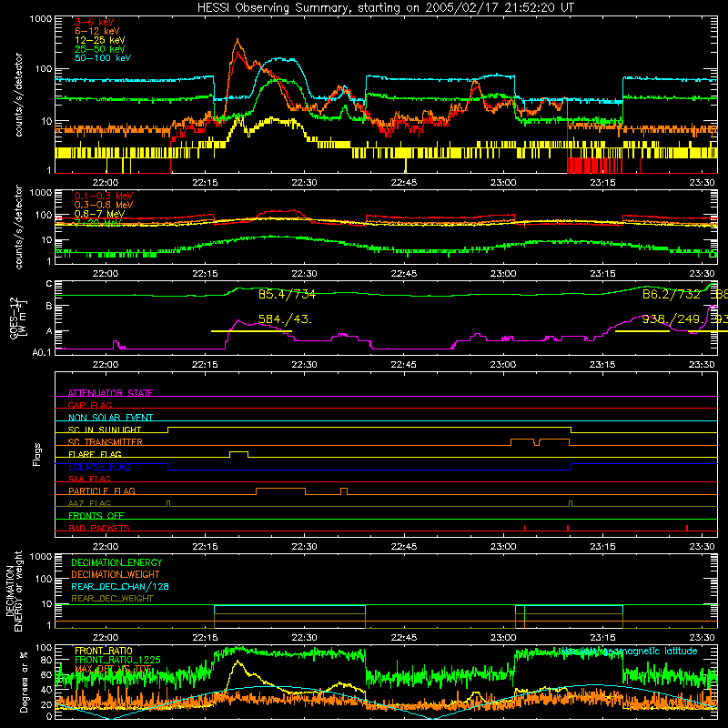Click the 22:30 tick label under Flags panel
Screen dimensions: 728x728
(305, 547)
